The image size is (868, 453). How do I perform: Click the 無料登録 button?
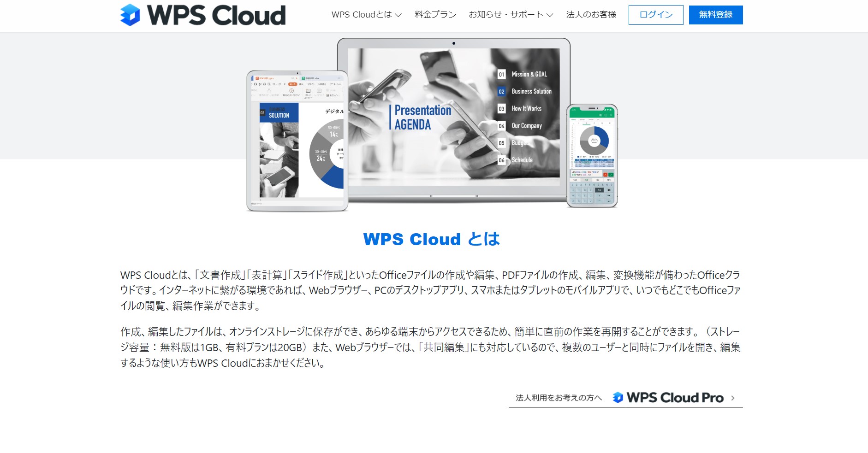(x=716, y=15)
